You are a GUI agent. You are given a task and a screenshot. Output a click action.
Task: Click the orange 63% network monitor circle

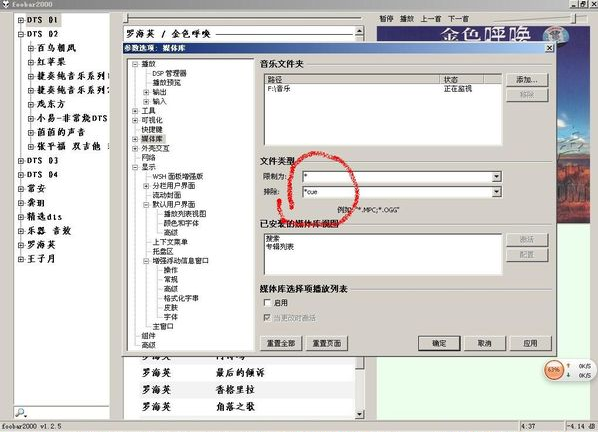553,370
